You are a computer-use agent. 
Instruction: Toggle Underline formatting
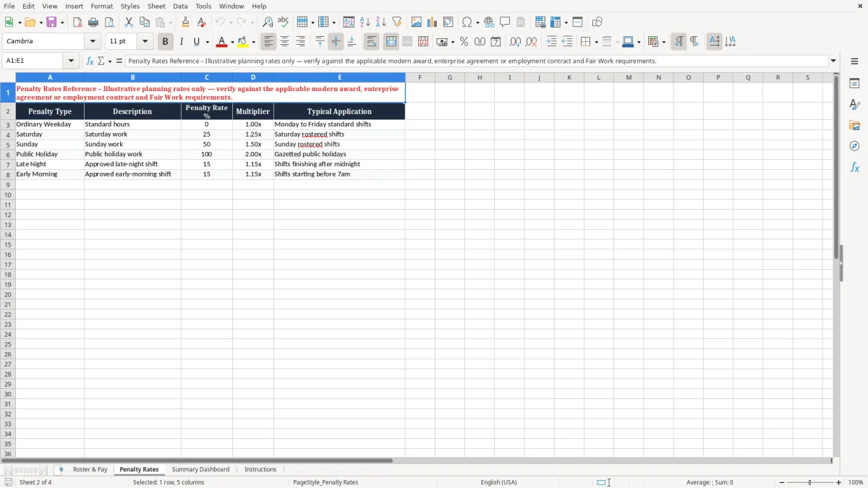pyautogui.click(x=196, y=42)
